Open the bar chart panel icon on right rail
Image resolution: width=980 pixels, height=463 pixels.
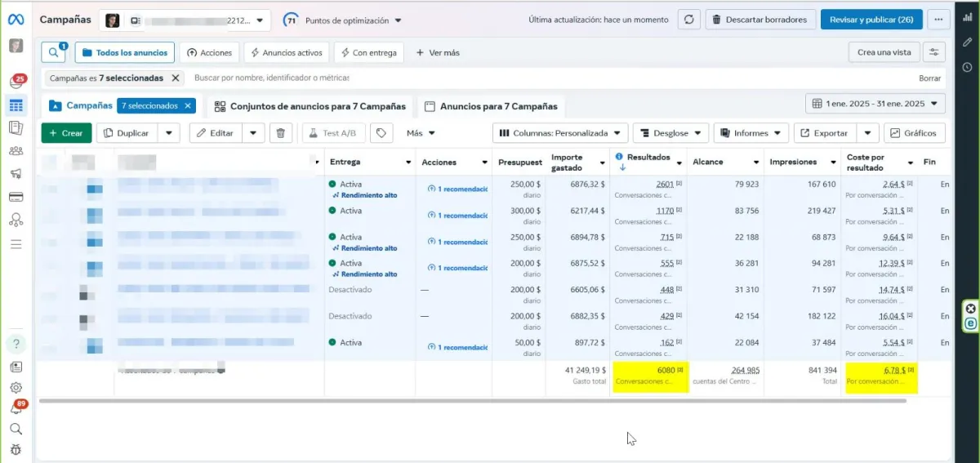pos(967,19)
